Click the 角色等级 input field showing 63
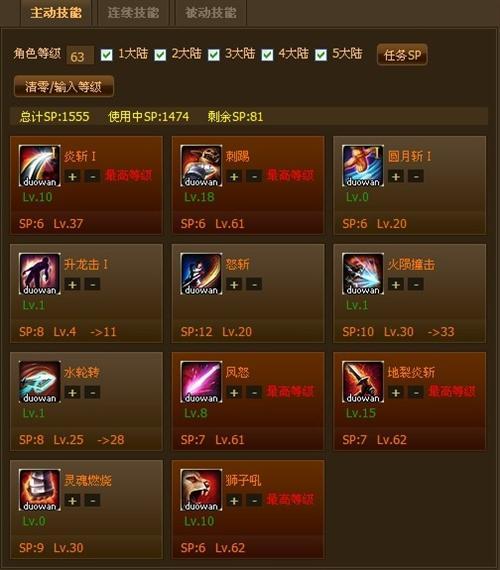This screenshot has width=500, height=570. click(80, 55)
